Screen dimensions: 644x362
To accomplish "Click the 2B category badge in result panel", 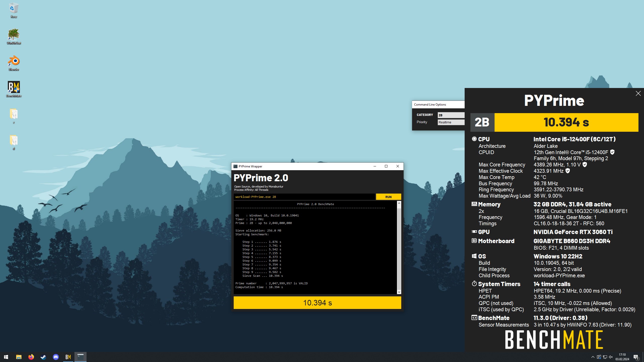I will coord(482,122).
